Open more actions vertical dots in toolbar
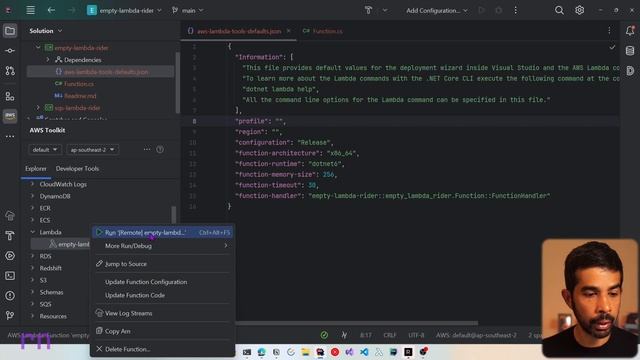The height and width of the screenshot is (360, 640). click(x=516, y=10)
